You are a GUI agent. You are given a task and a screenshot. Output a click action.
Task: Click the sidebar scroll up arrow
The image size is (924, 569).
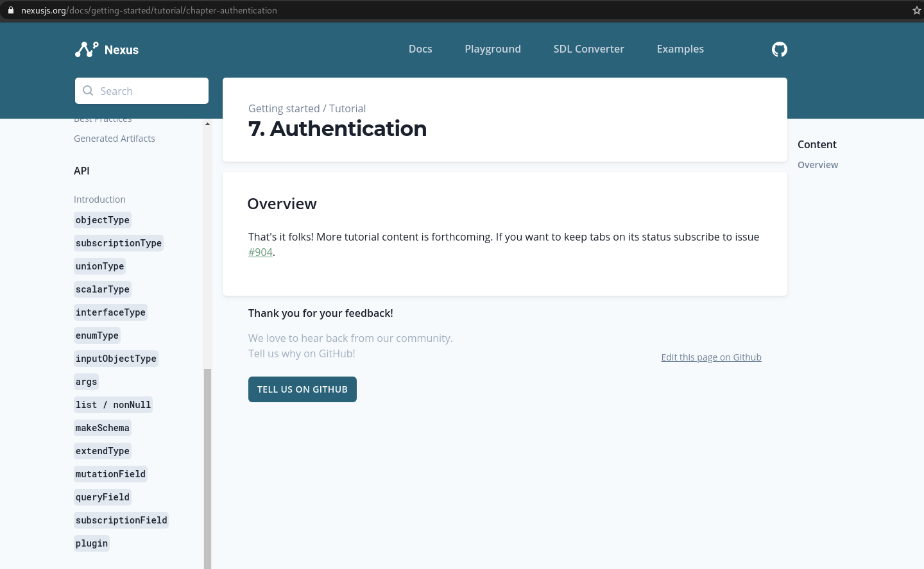pyautogui.click(x=207, y=124)
